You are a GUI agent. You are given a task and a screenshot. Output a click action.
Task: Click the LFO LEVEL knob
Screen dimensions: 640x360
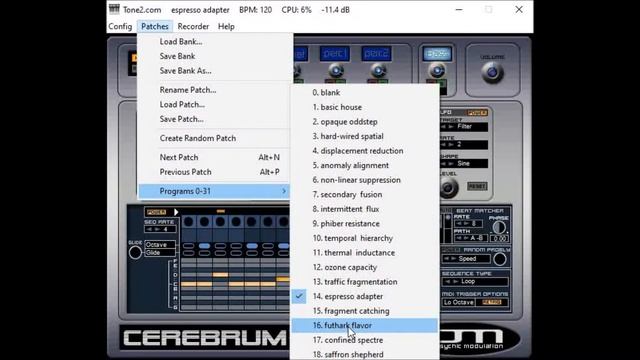tap(449, 188)
